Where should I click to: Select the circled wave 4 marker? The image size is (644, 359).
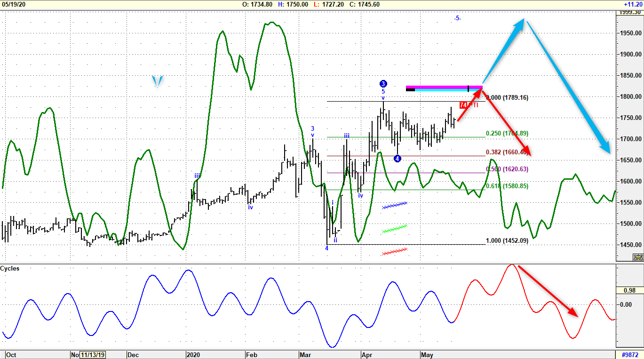click(397, 159)
